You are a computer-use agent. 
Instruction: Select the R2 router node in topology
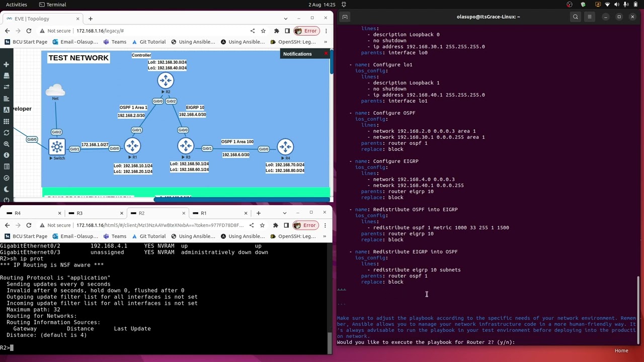(166, 81)
